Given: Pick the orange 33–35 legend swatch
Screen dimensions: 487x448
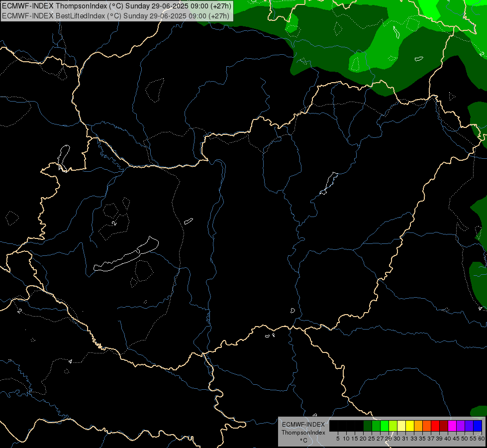Looking at the screenshot, I should [418, 426].
